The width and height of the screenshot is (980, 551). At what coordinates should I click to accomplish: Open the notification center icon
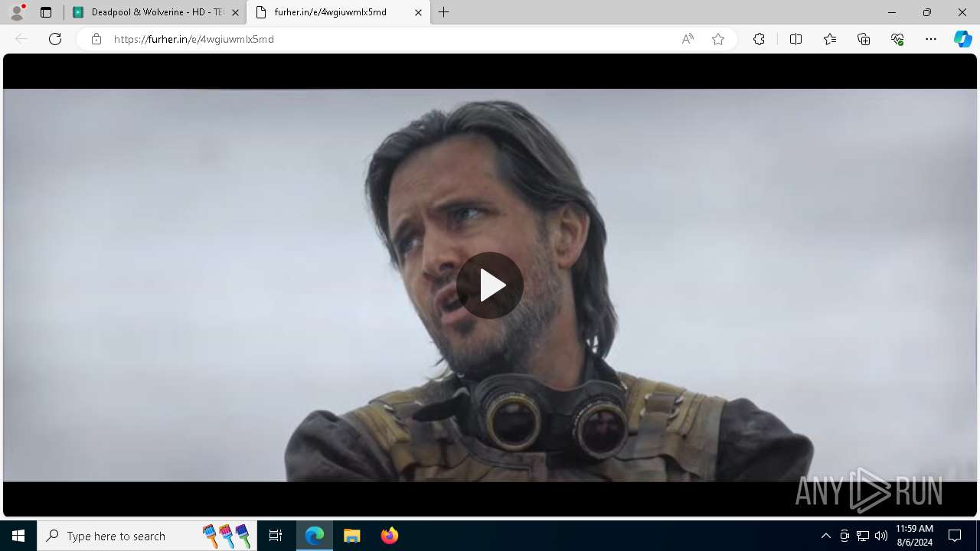click(x=955, y=536)
